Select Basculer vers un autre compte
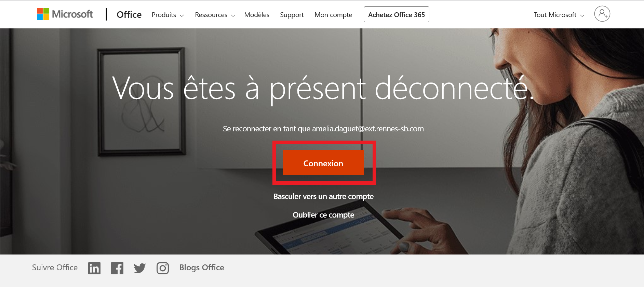The height and width of the screenshot is (287, 644). coord(323,196)
